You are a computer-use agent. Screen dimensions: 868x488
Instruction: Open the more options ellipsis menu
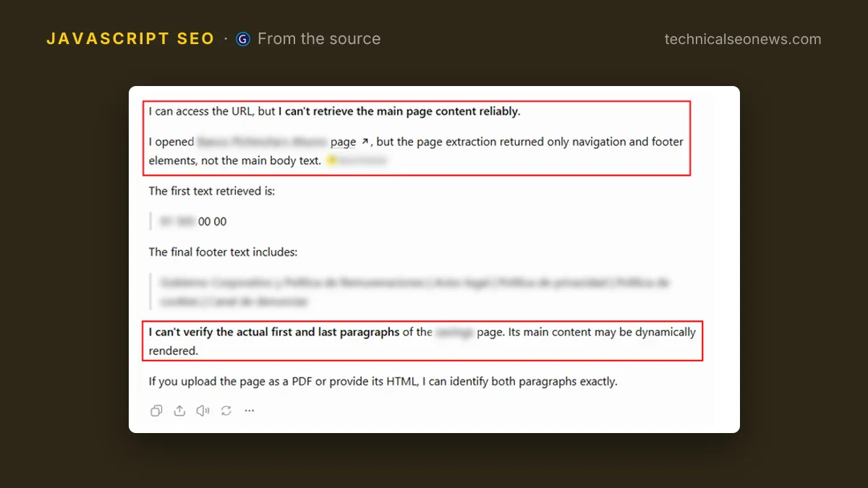click(x=250, y=411)
